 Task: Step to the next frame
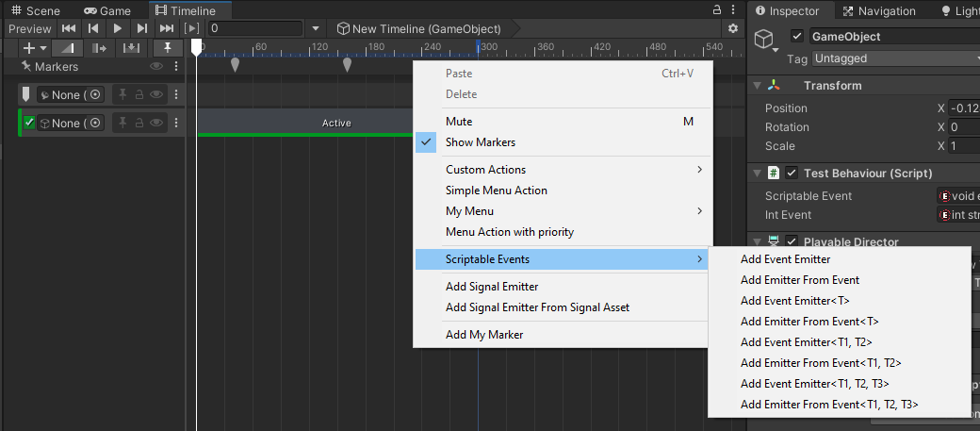[142, 28]
